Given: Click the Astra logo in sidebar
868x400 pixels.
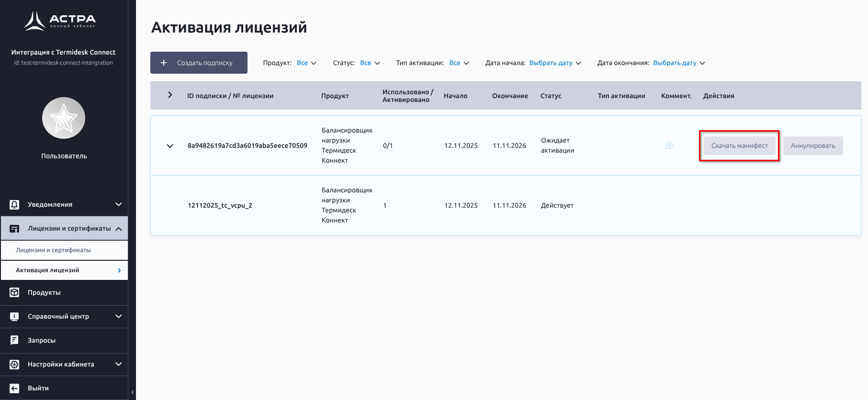Looking at the screenshot, I should pos(60,21).
